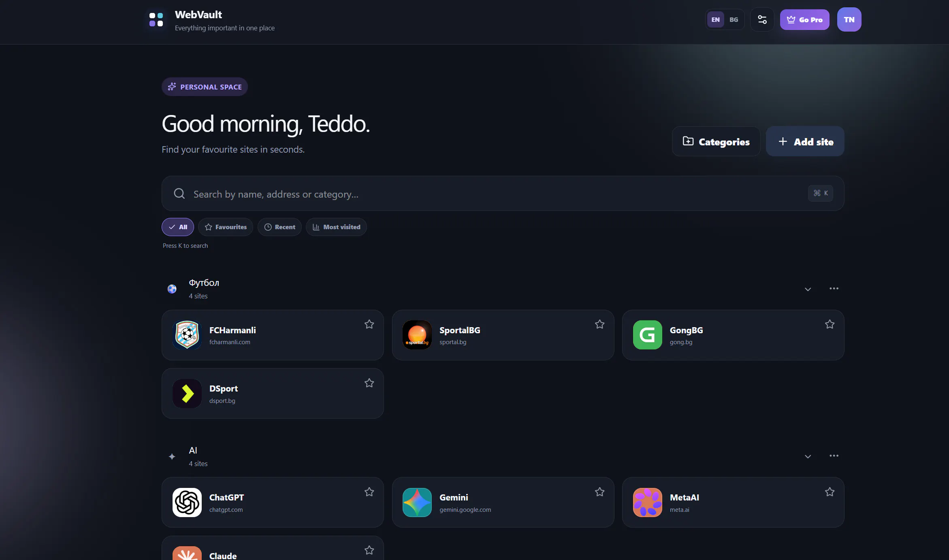The image size is (949, 560).
Task: Click the meta.ai address text
Action: click(x=680, y=510)
